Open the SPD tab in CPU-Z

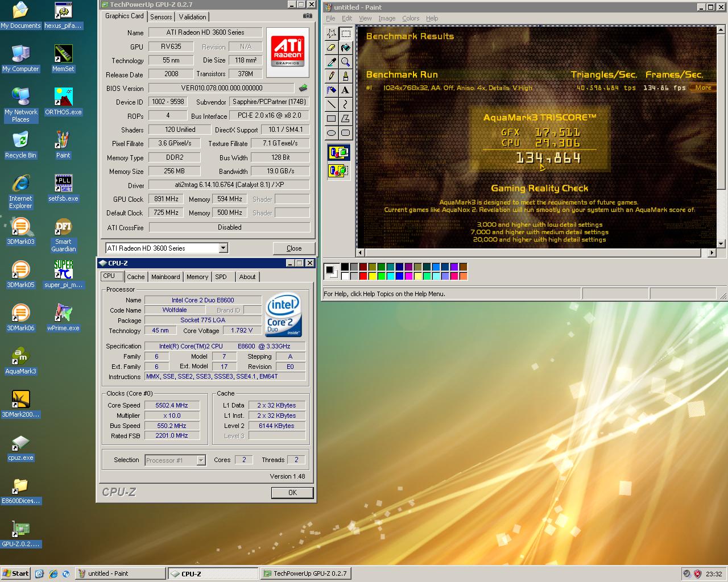[x=221, y=277]
